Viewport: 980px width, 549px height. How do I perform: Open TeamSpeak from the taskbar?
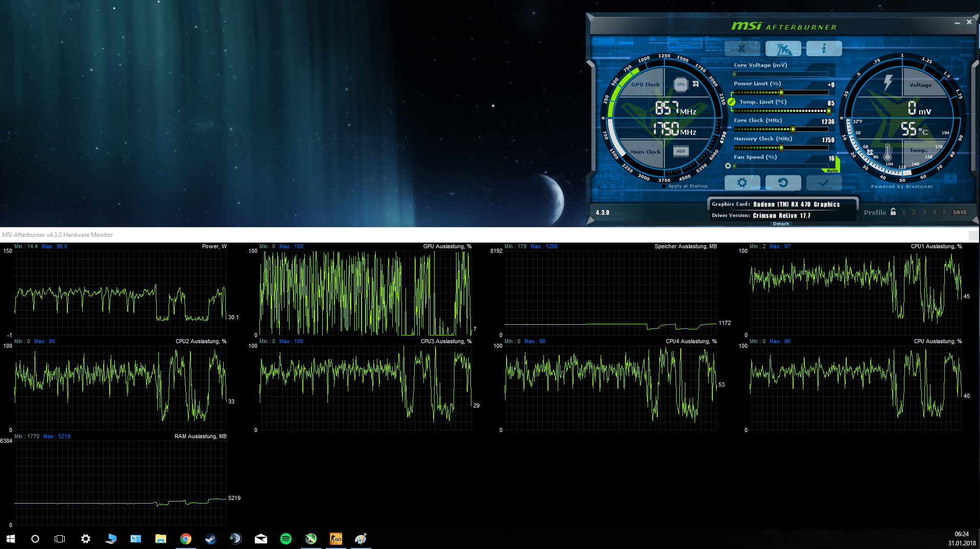tap(236, 539)
